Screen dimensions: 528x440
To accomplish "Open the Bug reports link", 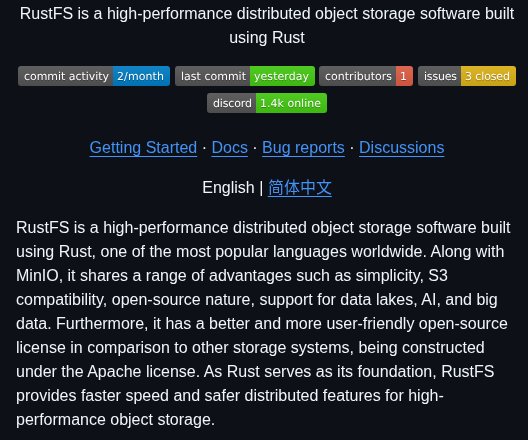I will pos(303,147).
